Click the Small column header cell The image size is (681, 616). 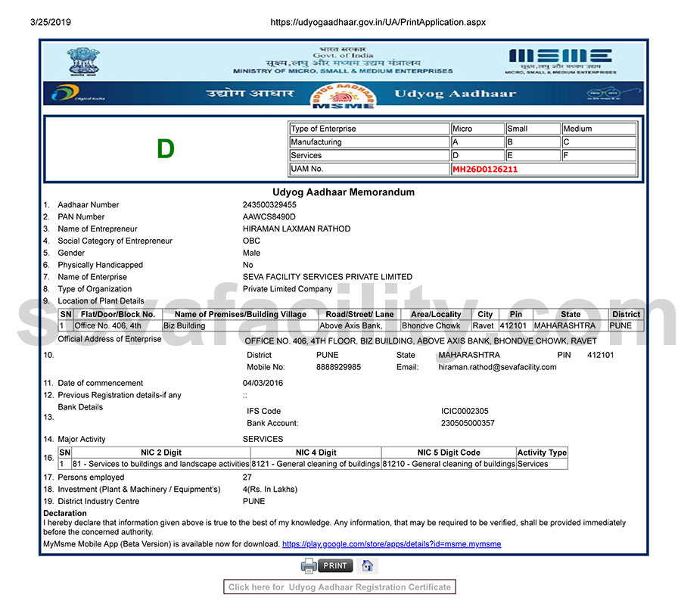click(533, 129)
